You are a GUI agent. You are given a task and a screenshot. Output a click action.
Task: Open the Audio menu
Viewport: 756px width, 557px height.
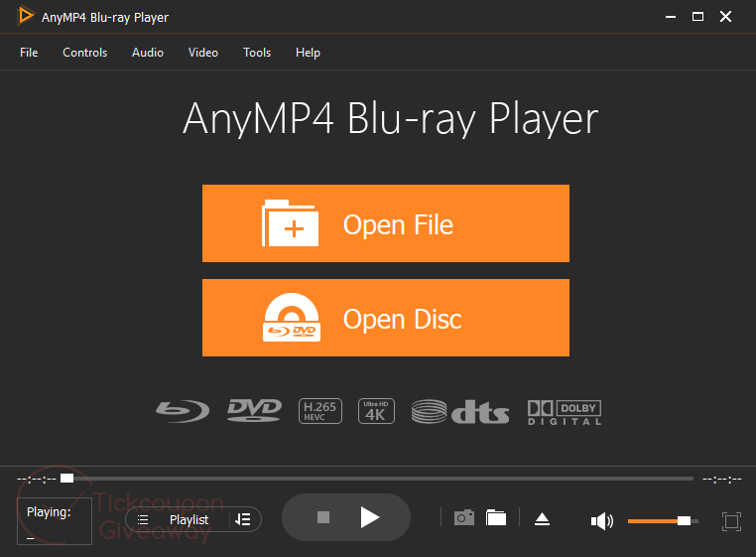[148, 53]
